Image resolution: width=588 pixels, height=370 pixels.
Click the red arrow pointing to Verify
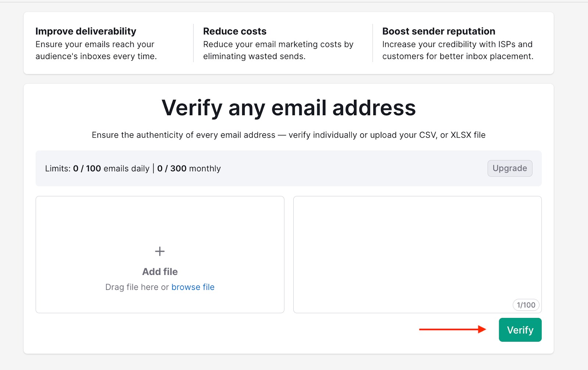point(452,330)
